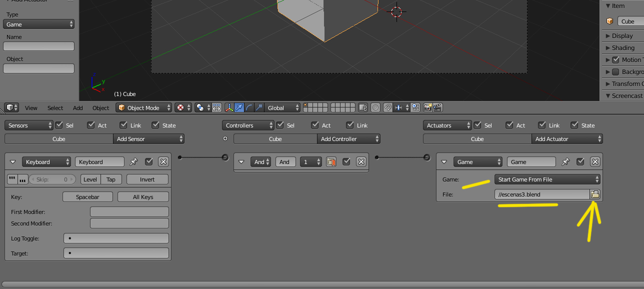
Task: Pin the Game actuator with the pushpin icon
Action: 565,162
